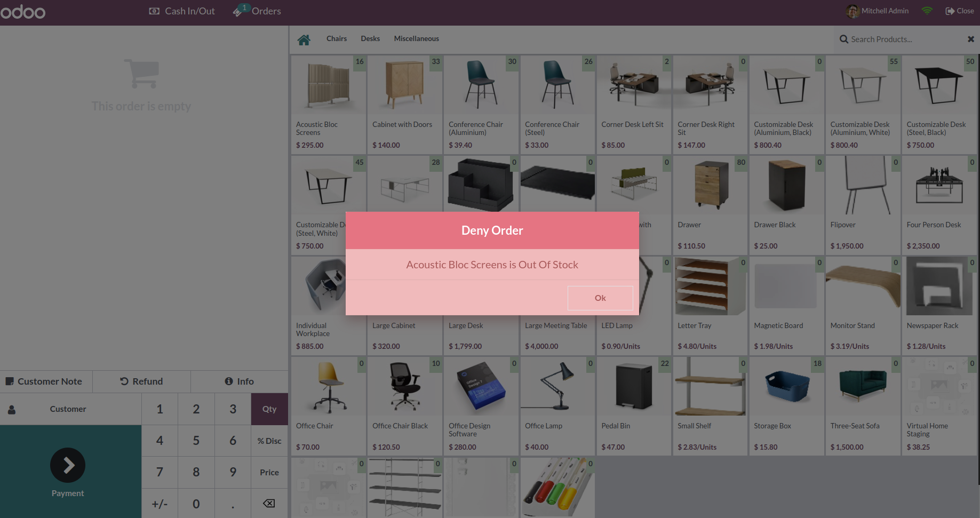The image size is (980, 518).
Task: Confirm the Deny Order dialog with Ok
Action: 600,298
